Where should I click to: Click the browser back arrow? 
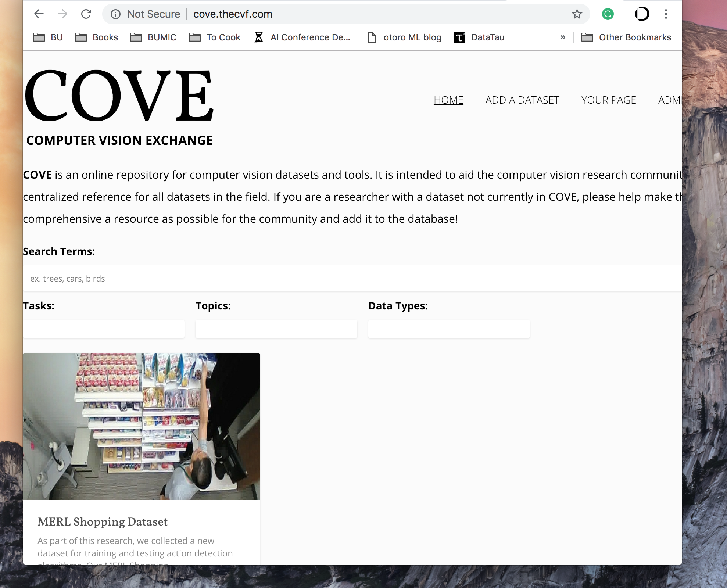[x=39, y=14]
